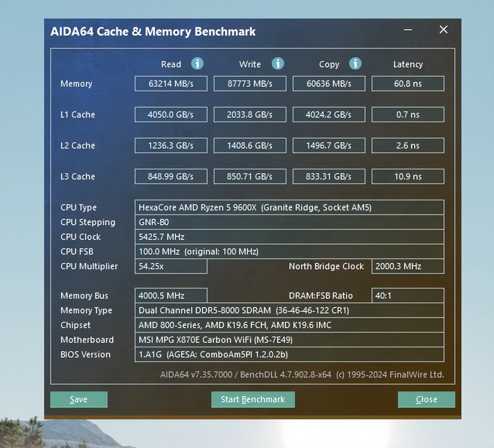Click the L1 Cache copy value 4024.2 GB/s
Screen dimensions: 494x448
pyautogui.click(x=329, y=115)
